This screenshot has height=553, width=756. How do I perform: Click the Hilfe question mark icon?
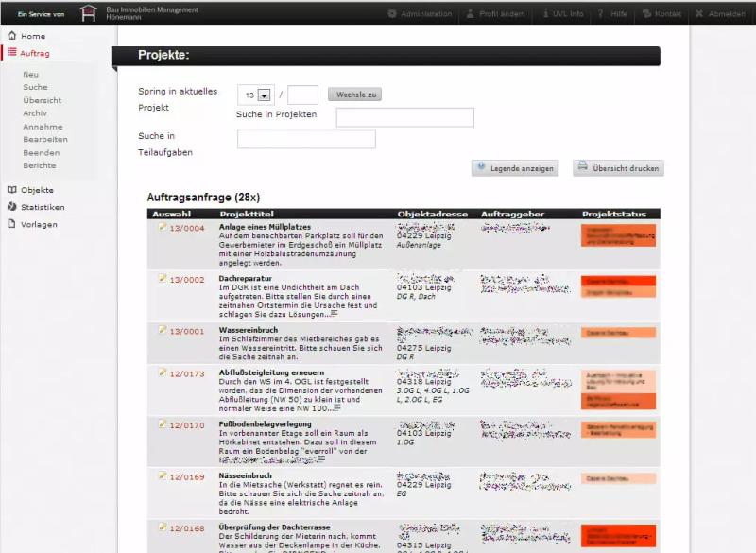(x=601, y=13)
